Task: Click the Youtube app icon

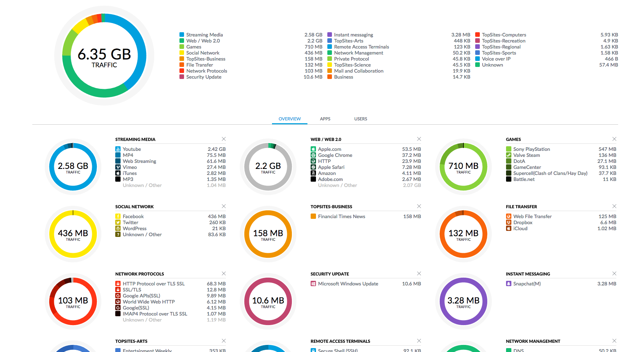Action: click(118, 149)
